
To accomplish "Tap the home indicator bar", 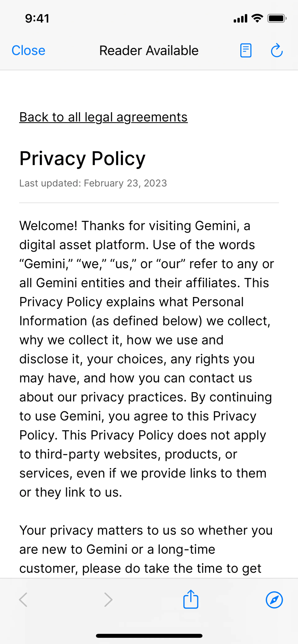I will pos(149,636).
